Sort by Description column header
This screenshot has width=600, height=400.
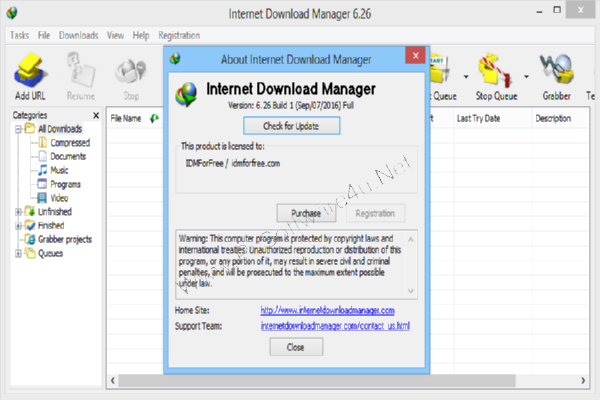553,118
